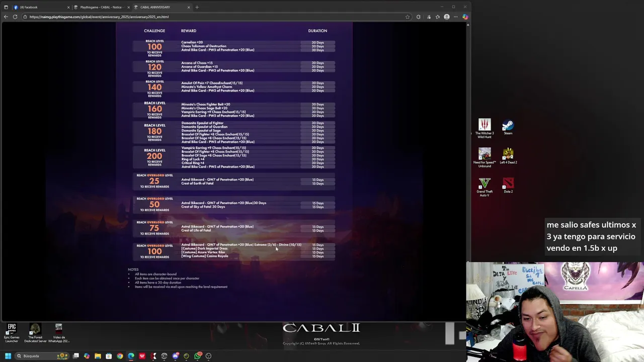The width and height of the screenshot is (644, 362).
Task: Click the [Costume] Dark Imperial Dress reward
Action: tap(204, 248)
